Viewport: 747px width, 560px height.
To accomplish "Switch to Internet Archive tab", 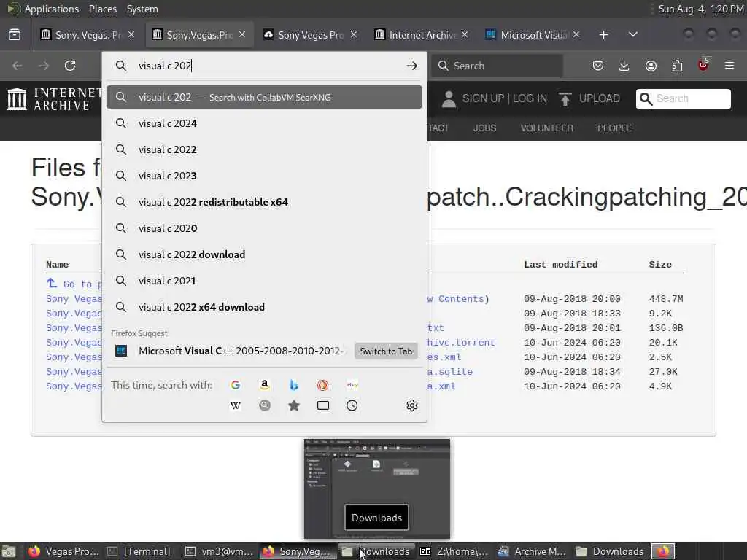I will click(422, 35).
